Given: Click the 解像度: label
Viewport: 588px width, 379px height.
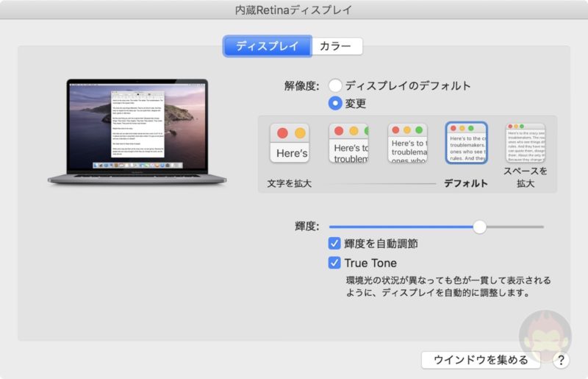Looking at the screenshot, I should tap(302, 86).
